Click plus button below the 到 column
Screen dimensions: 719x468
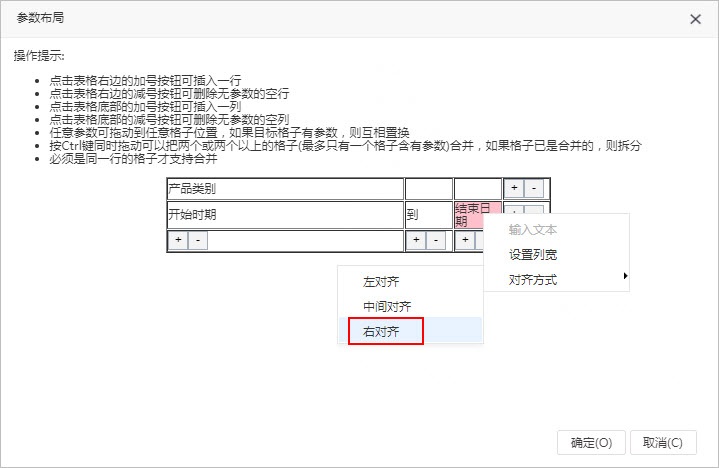(x=416, y=240)
